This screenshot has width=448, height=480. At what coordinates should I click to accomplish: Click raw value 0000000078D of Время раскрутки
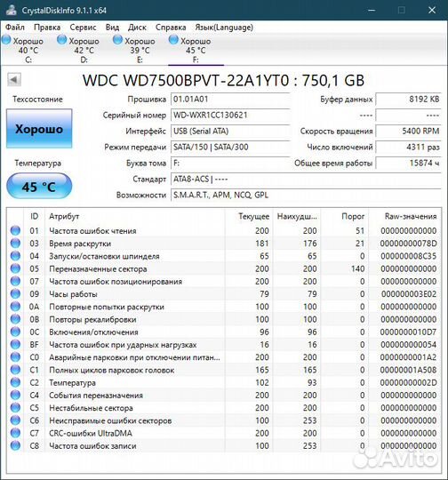click(x=408, y=244)
